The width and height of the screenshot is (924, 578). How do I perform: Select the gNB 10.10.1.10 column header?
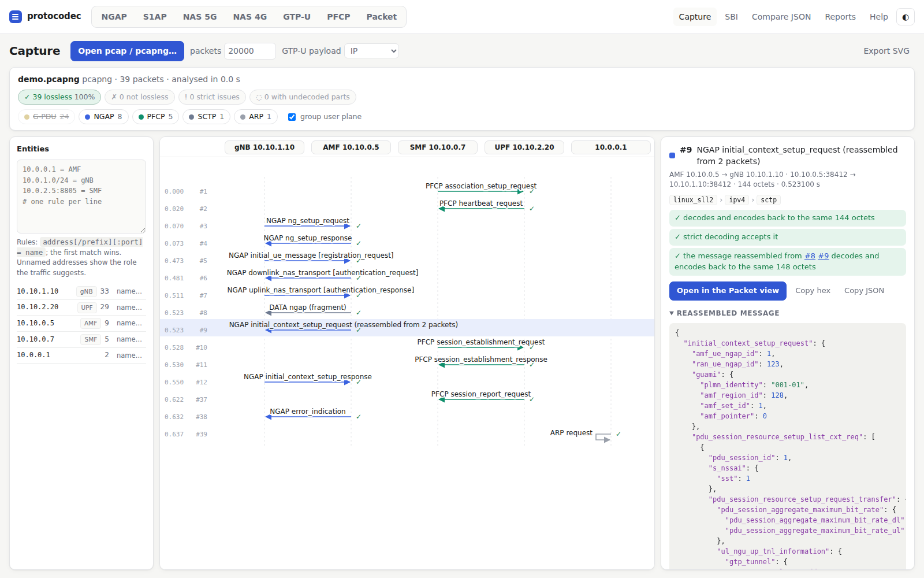coord(264,147)
